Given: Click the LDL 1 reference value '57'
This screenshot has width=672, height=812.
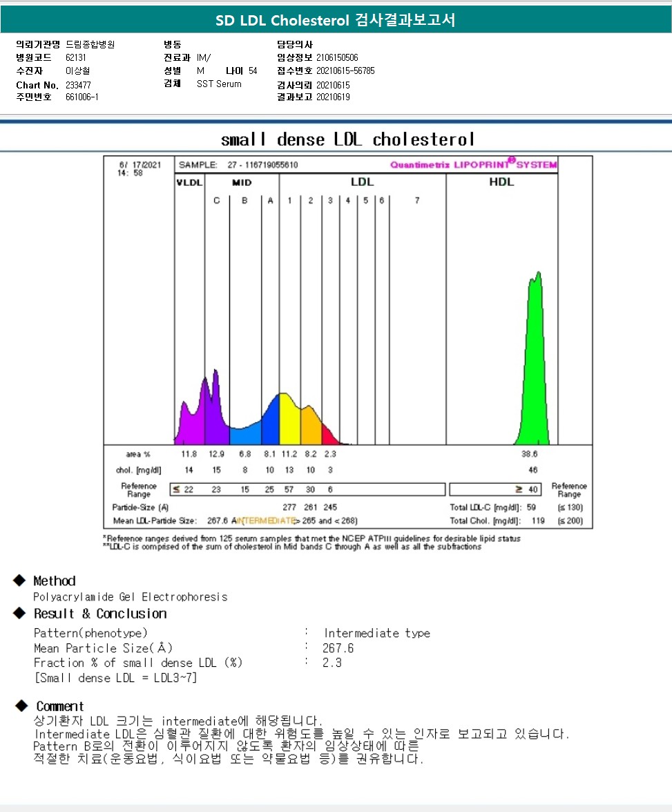Looking at the screenshot, I should coord(289,489).
